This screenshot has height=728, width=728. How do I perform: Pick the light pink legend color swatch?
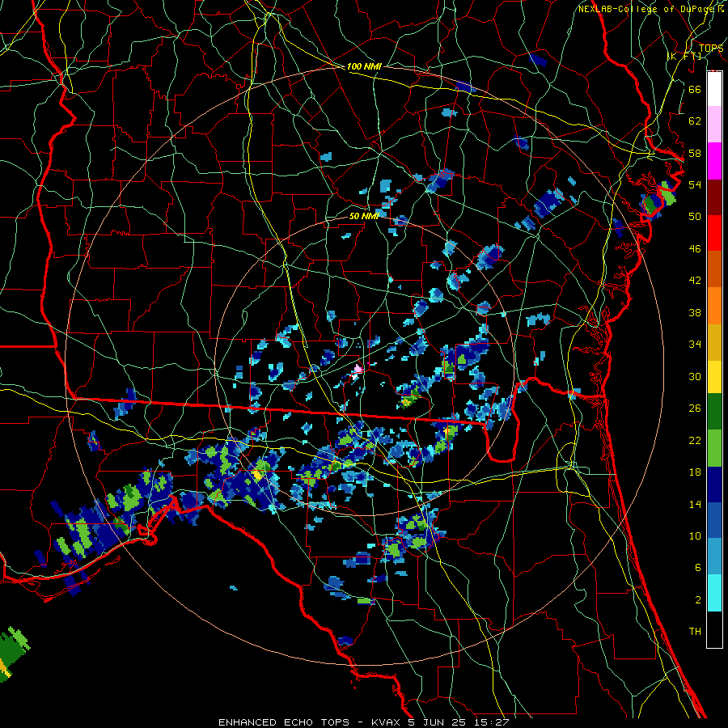pyautogui.click(x=714, y=125)
